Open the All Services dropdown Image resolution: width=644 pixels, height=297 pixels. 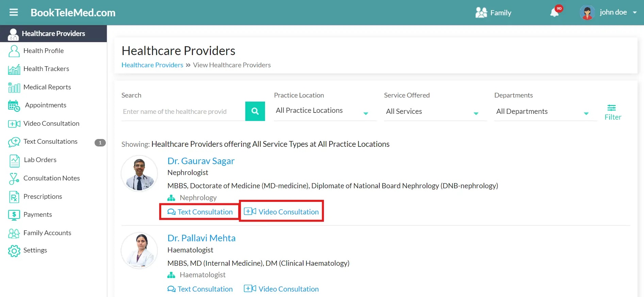coord(435,112)
